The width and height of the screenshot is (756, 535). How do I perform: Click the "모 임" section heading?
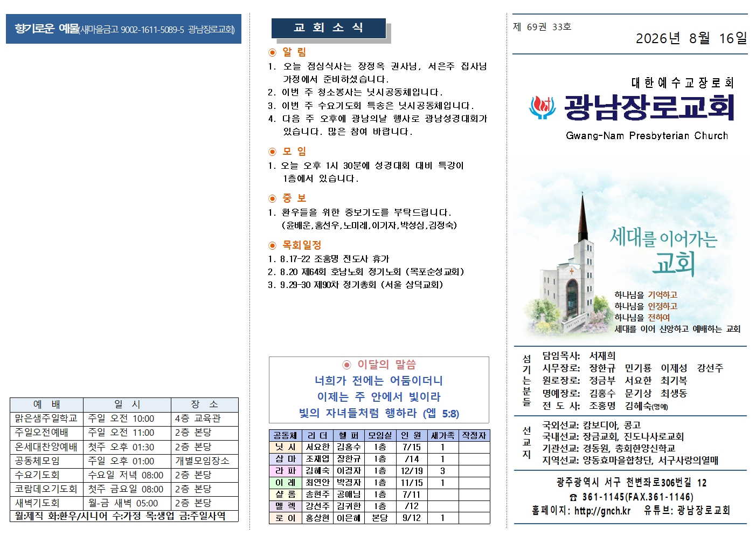[x=294, y=152]
